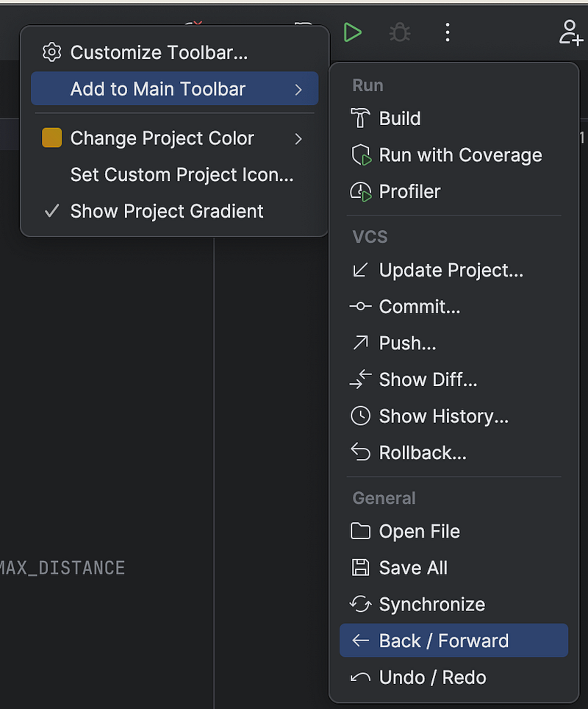Click the Commit icon in the VCS section

point(359,307)
